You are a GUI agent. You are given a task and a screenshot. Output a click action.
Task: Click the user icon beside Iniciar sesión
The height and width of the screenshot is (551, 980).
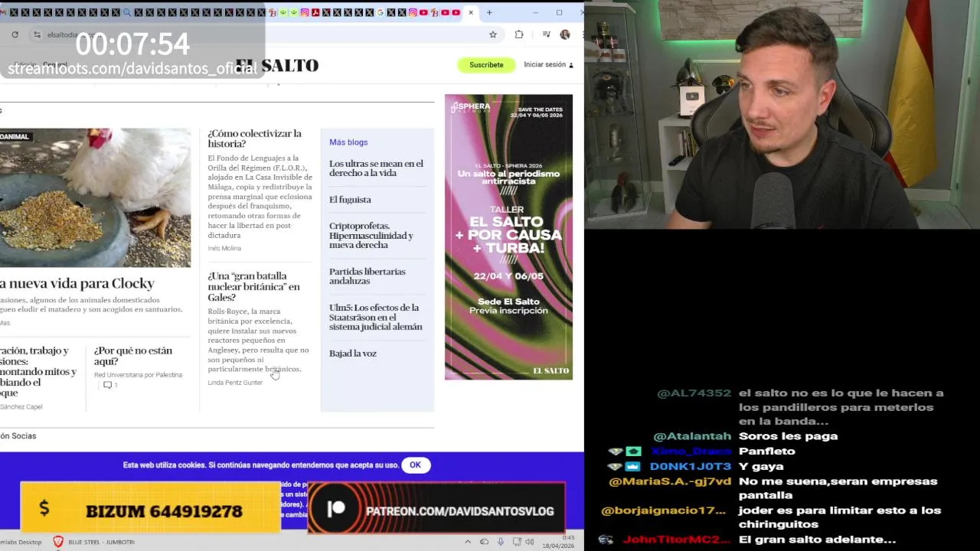[x=571, y=65]
